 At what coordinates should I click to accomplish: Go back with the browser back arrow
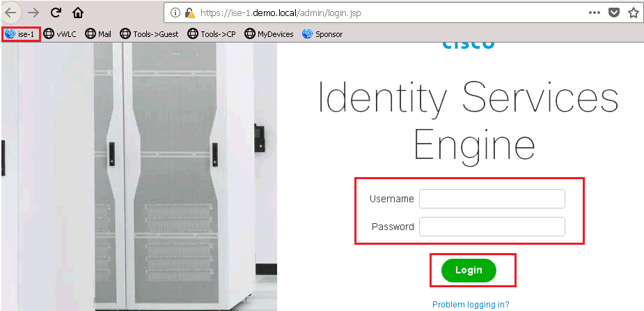click(x=10, y=13)
